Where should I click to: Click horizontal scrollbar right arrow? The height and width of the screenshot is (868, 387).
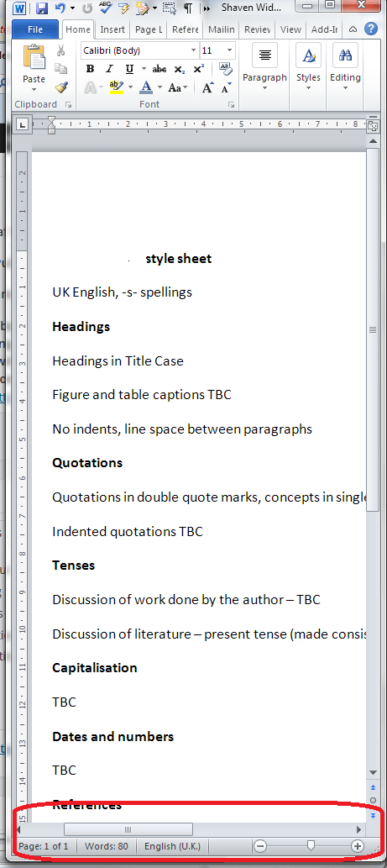click(x=358, y=829)
